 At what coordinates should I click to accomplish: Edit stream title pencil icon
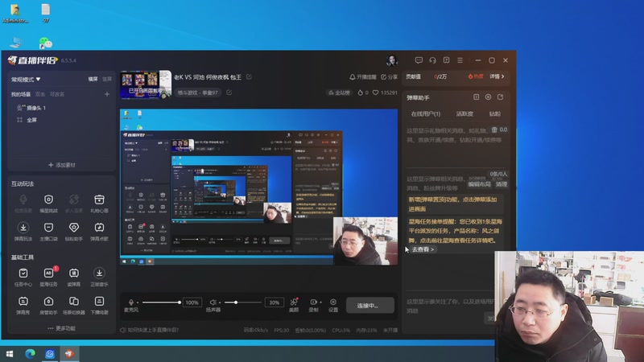(x=249, y=76)
